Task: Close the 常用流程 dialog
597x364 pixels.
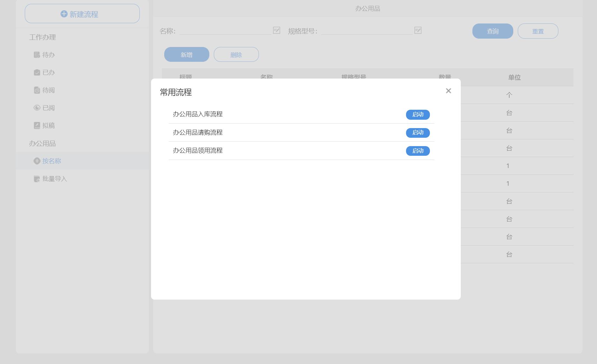Action: click(x=448, y=91)
